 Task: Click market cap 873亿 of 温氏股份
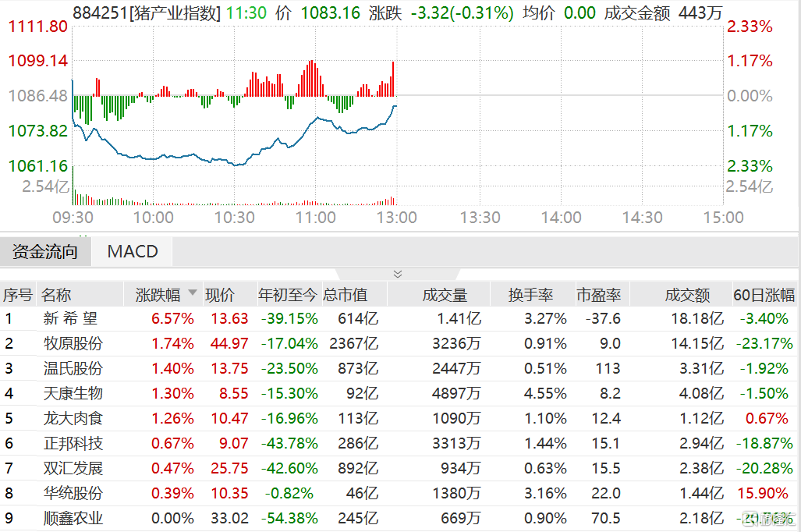[357, 368]
